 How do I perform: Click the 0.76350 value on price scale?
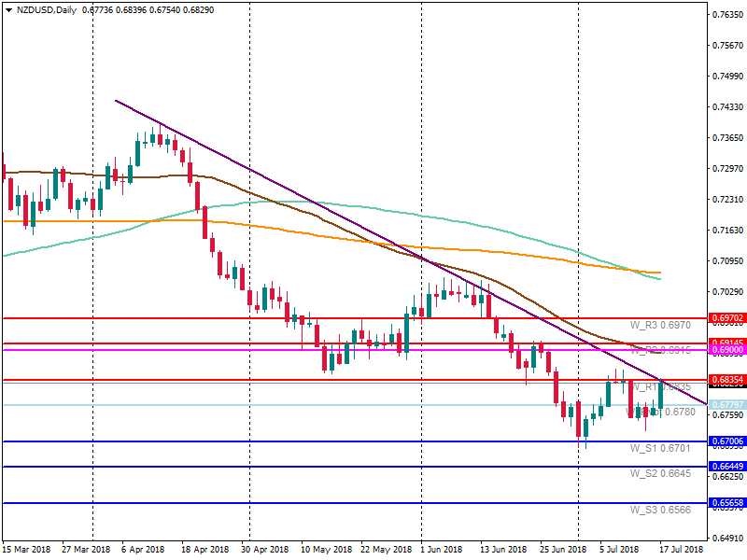point(726,15)
